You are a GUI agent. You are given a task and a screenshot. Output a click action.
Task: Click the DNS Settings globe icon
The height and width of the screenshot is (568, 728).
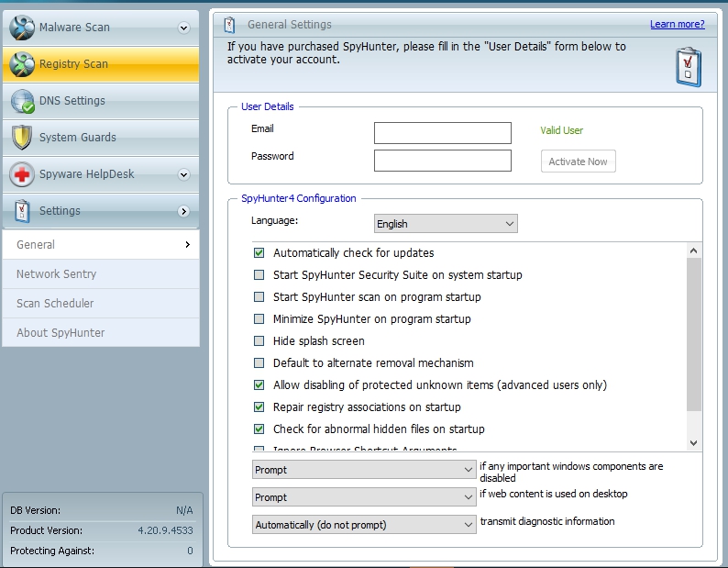[22, 101]
